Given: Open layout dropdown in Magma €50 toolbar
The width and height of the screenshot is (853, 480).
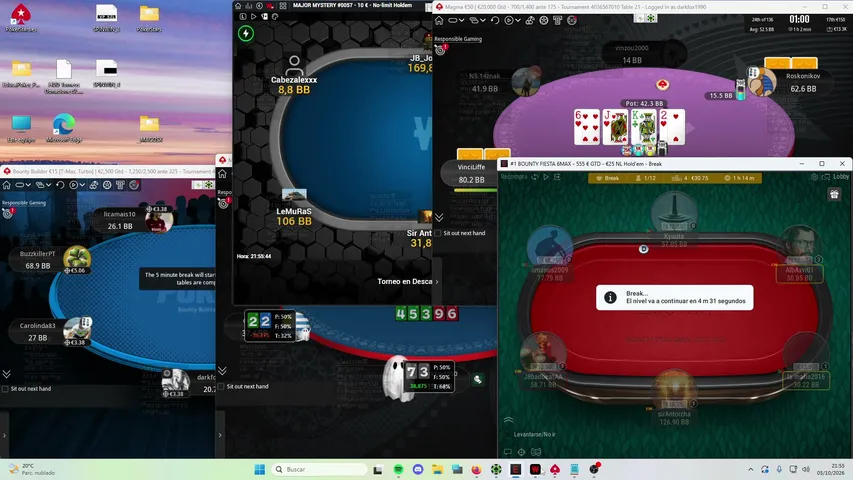Looking at the screenshot, I should click(x=477, y=20).
